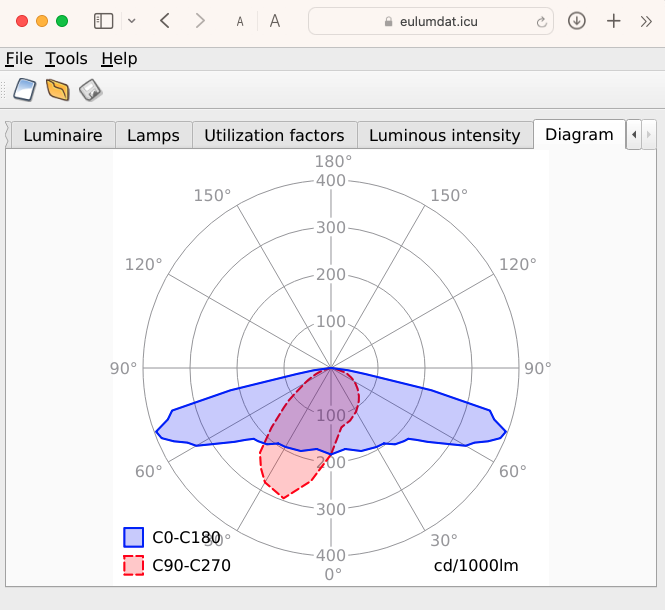665x610 pixels.
Task: Click the site padlock icon
Action: 388,22
